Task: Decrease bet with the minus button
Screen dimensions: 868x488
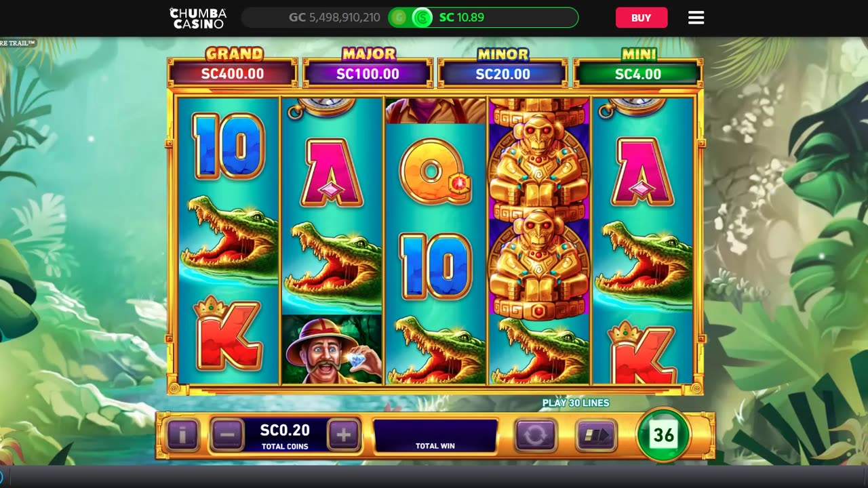Action: tap(227, 434)
